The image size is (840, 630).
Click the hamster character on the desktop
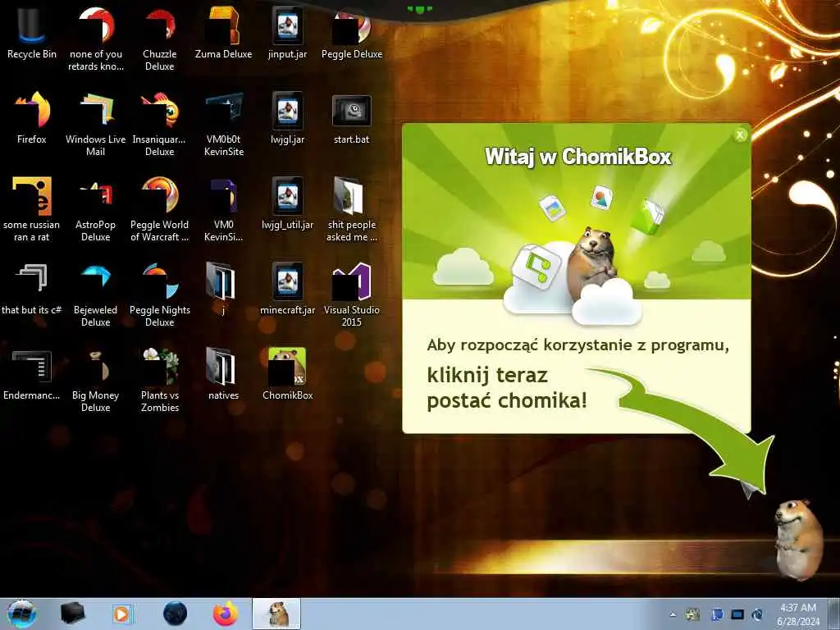coord(799,540)
